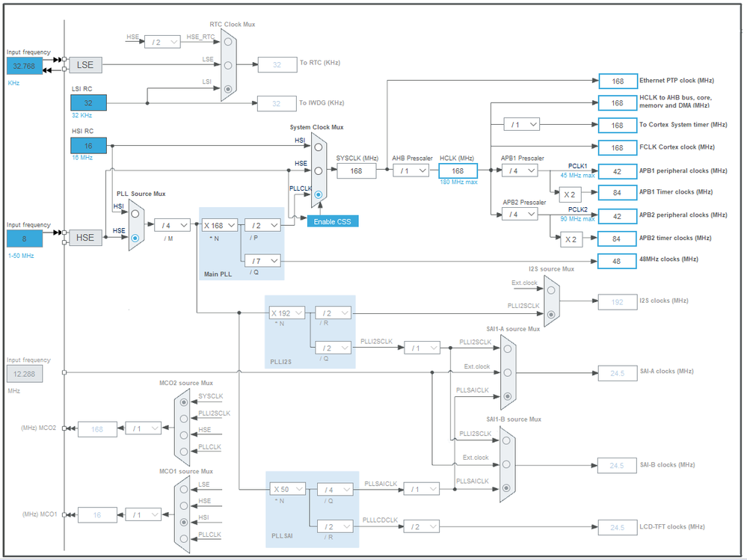Select HSI in PLL Source Mux
747x560 pixels.
[135, 214]
